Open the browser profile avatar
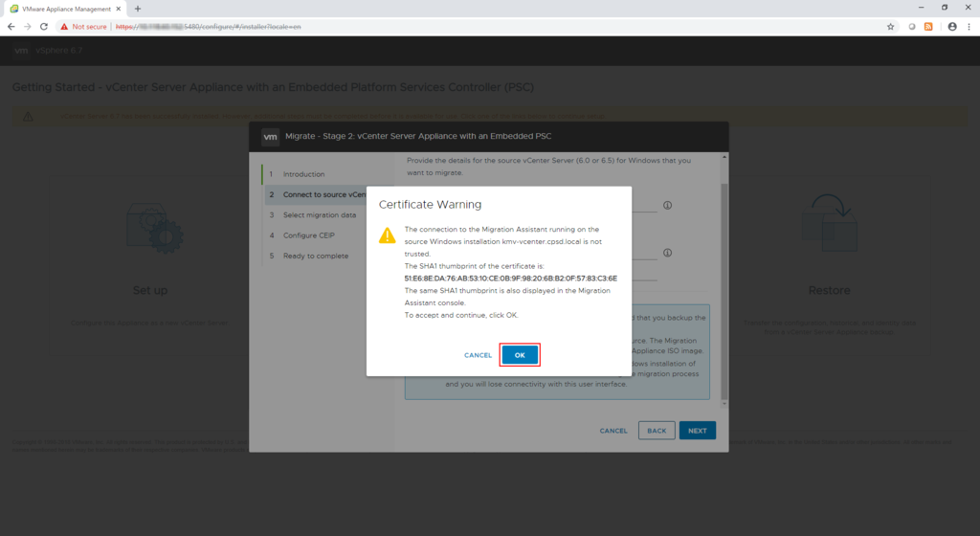 pos(952,27)
